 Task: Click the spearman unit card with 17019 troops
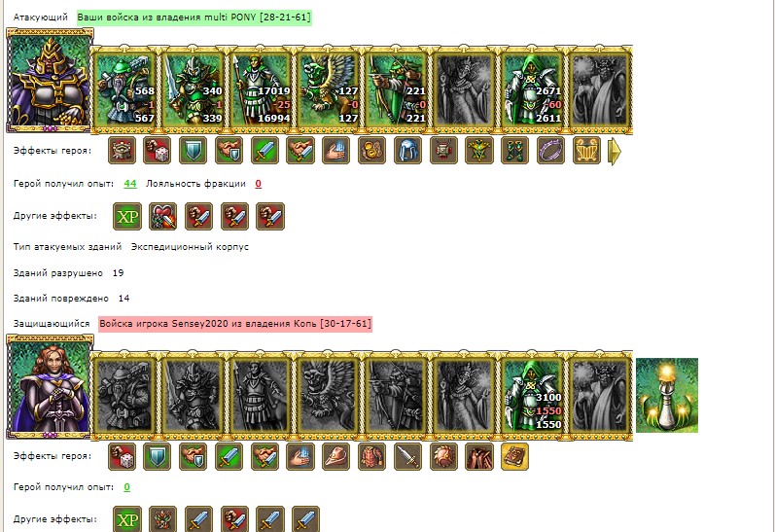[x=261, y=89]
